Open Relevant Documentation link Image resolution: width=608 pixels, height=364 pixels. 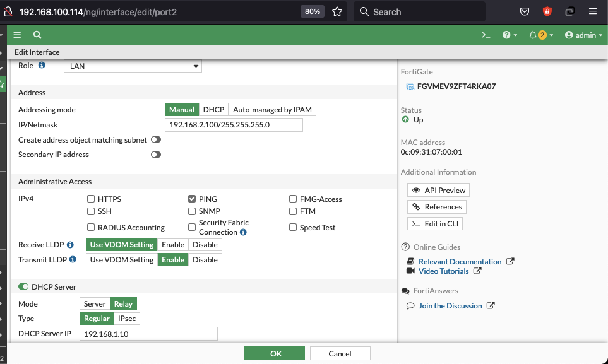(460, 262)
